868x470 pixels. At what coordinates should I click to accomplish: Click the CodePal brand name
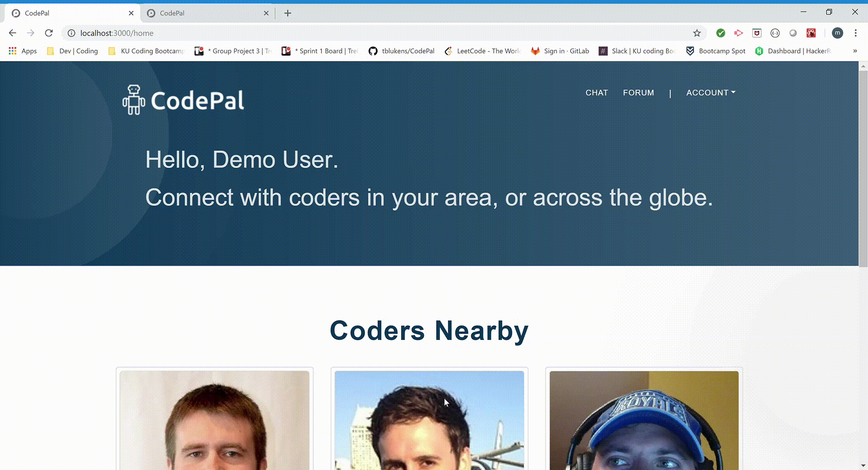(x=198, y=100)
